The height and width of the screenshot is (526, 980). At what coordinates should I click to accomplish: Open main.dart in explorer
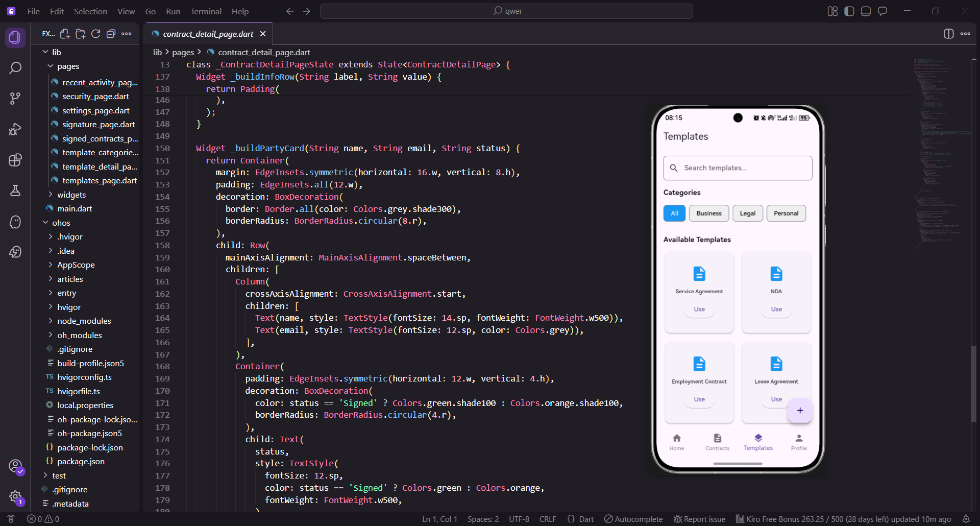pyautogui.click(x=75, y=209)
